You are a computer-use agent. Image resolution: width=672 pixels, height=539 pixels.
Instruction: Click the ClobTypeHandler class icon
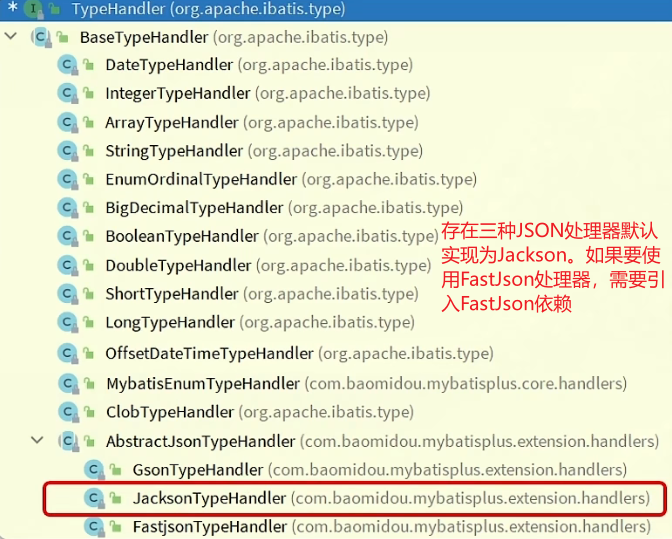[68, 412]
